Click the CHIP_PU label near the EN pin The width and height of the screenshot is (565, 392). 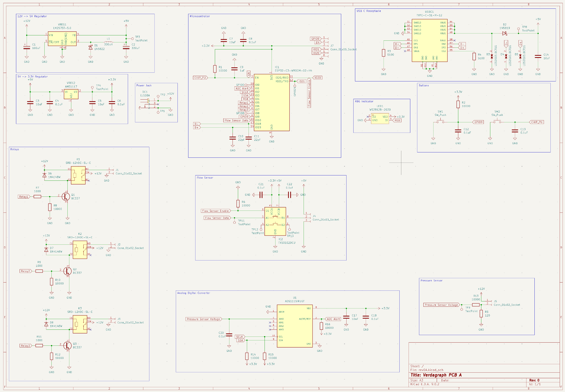[x=200, y=78]
